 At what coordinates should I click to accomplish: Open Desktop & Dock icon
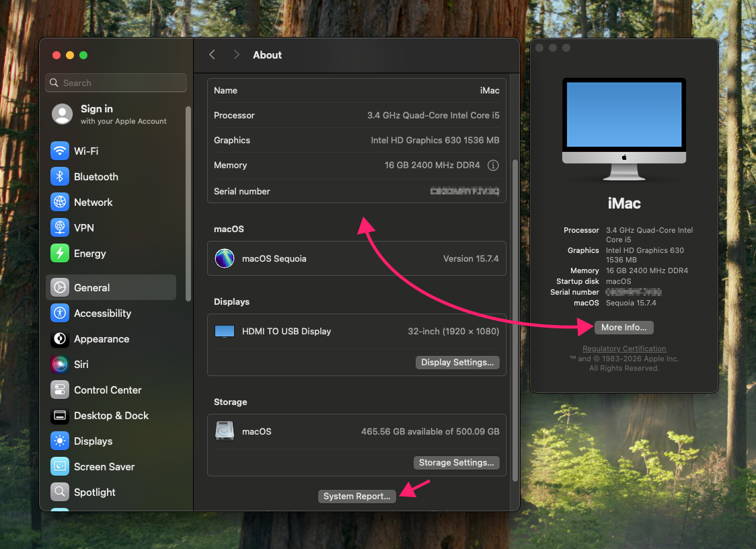point(60,415)
